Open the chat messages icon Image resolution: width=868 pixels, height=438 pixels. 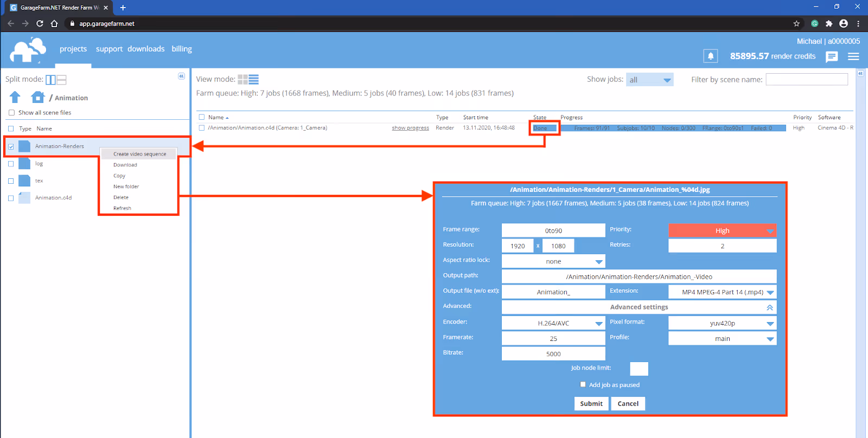click(x=832, y=56)
